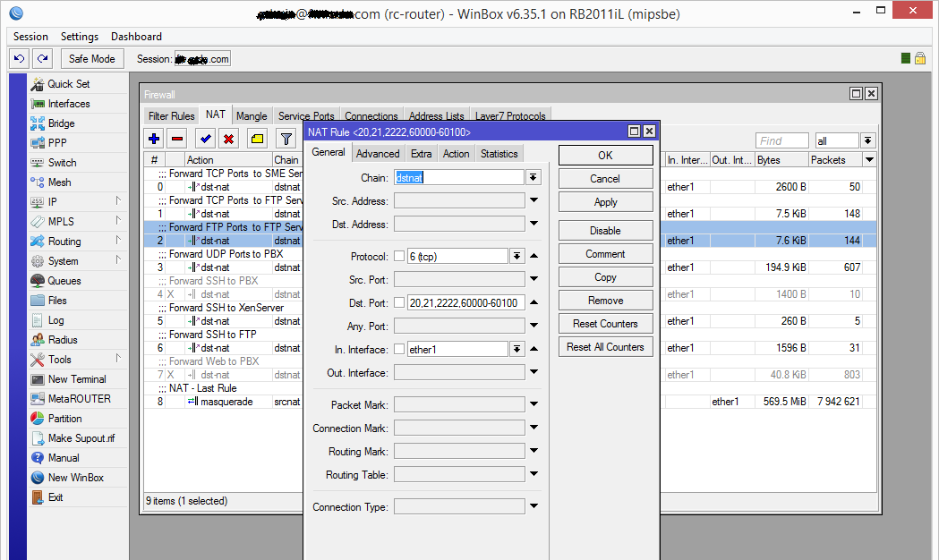This screenshot has height=560, width=939.
Task: Toggle the In. Interface invert checkbox
Action: [399, 350]
